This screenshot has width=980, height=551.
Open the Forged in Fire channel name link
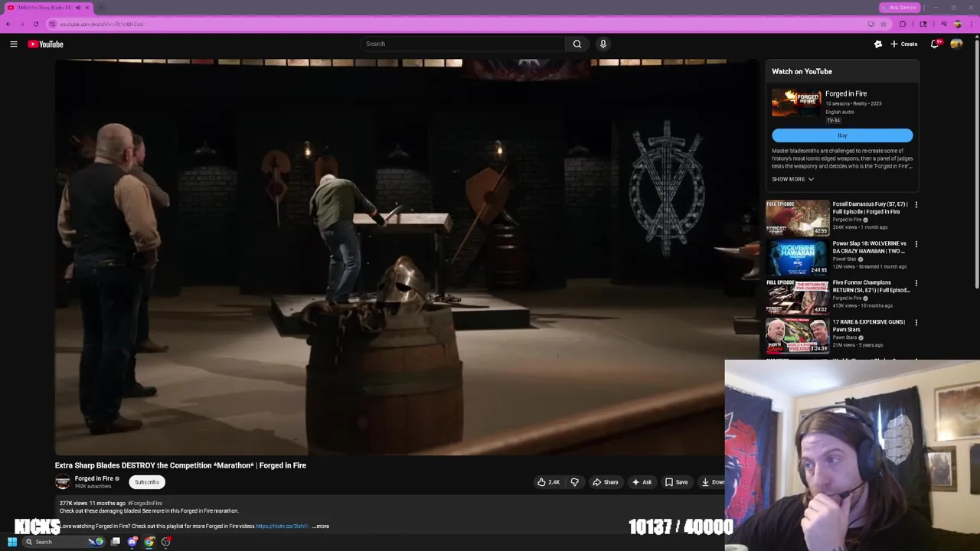pos(94,478)
